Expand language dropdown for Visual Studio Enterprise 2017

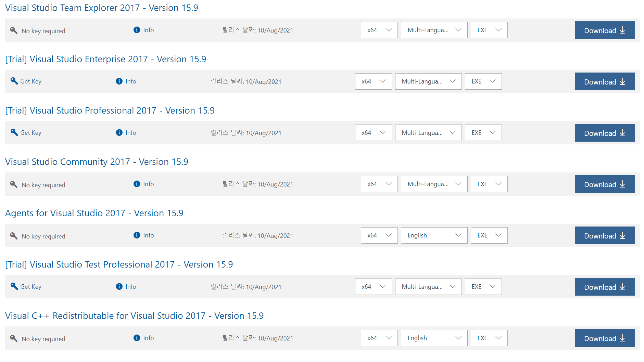point(428,81)
